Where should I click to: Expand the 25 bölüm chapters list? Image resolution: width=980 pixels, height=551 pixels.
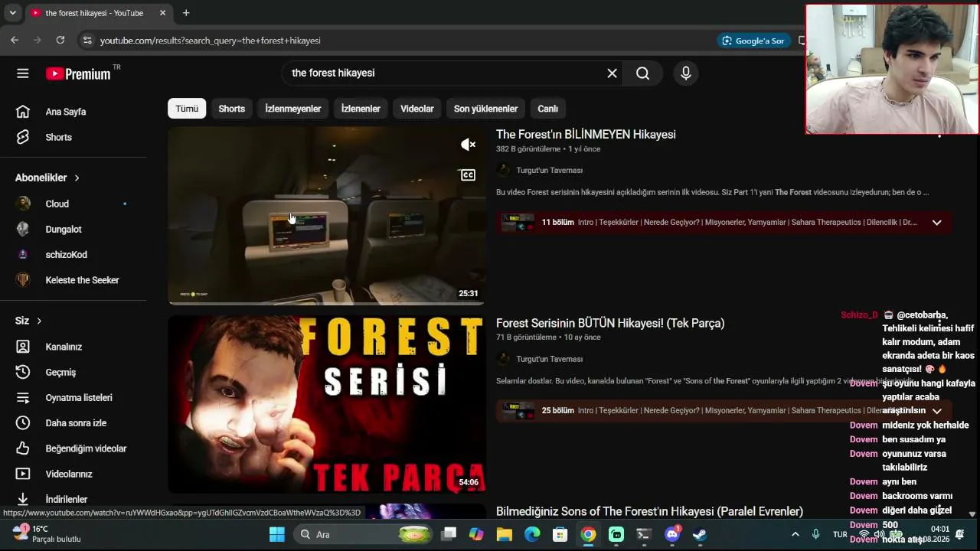pyautogui.click(x=936, y=411)
